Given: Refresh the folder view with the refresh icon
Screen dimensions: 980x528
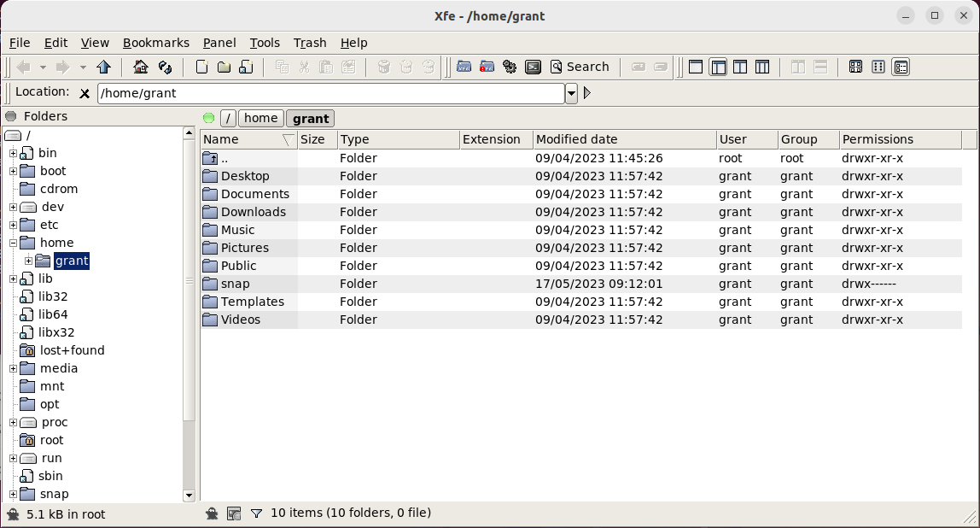Looking at the screenshot, I should coord(164,67).
